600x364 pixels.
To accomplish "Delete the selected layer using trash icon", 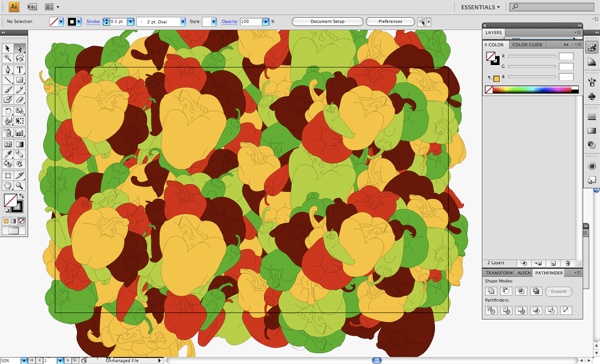I will (568, 263).
